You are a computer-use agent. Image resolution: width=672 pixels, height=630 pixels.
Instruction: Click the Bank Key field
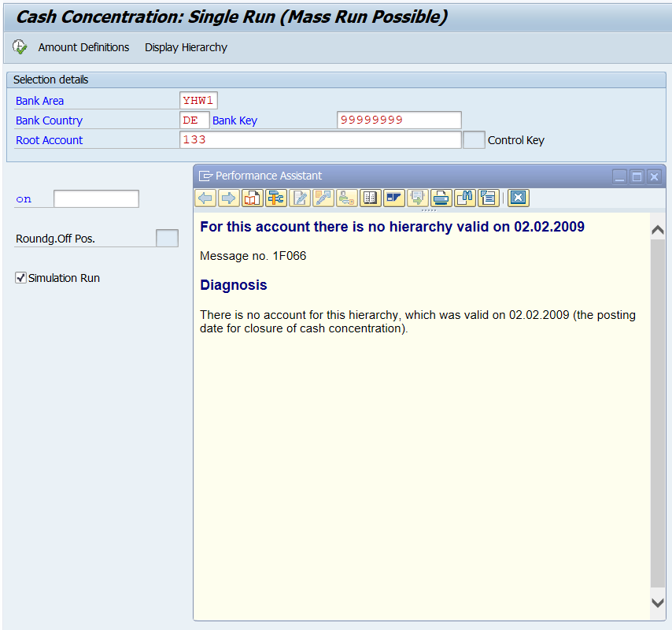(399, 120)
